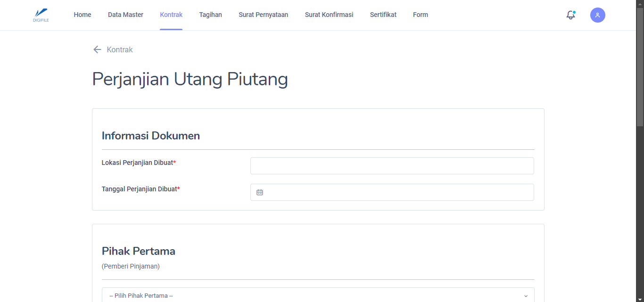Click the Kontrak breadcrumb link text

pos(120,49)
